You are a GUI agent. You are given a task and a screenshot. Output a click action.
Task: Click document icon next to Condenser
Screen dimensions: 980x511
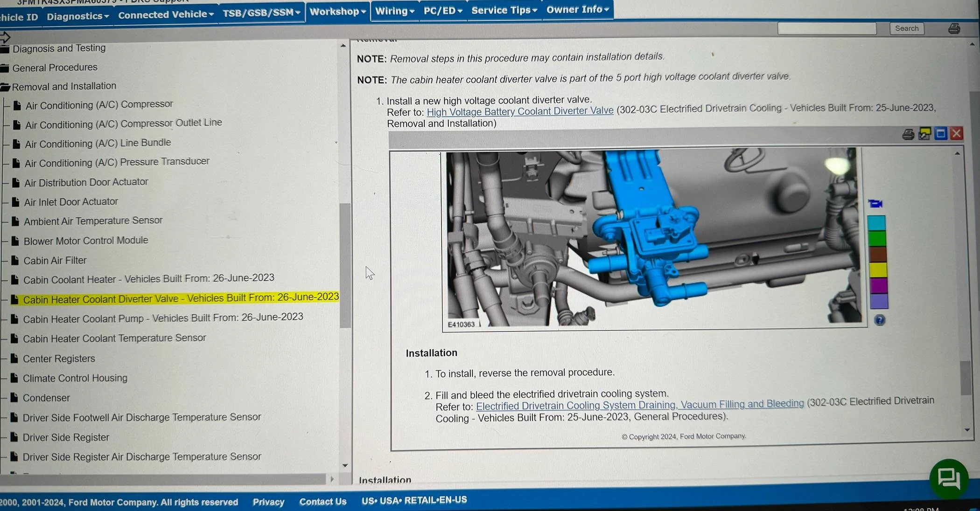click(14, 397)
